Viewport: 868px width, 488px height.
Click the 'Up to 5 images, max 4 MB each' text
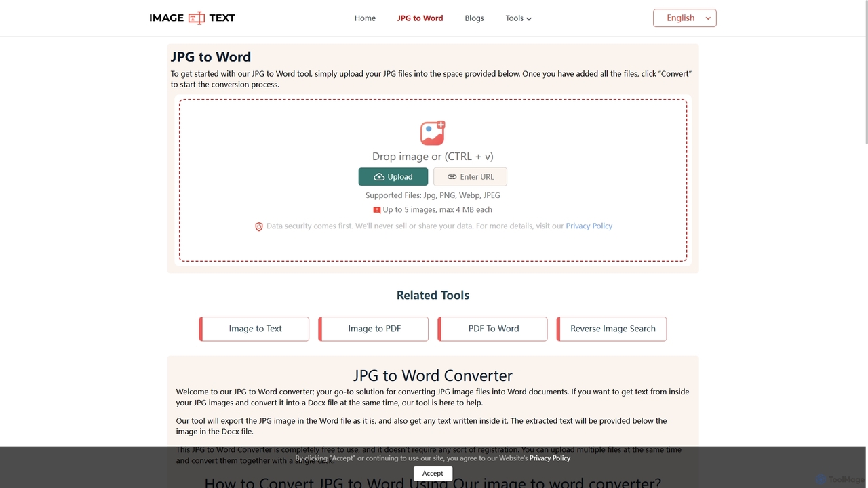tap(437, 210)
